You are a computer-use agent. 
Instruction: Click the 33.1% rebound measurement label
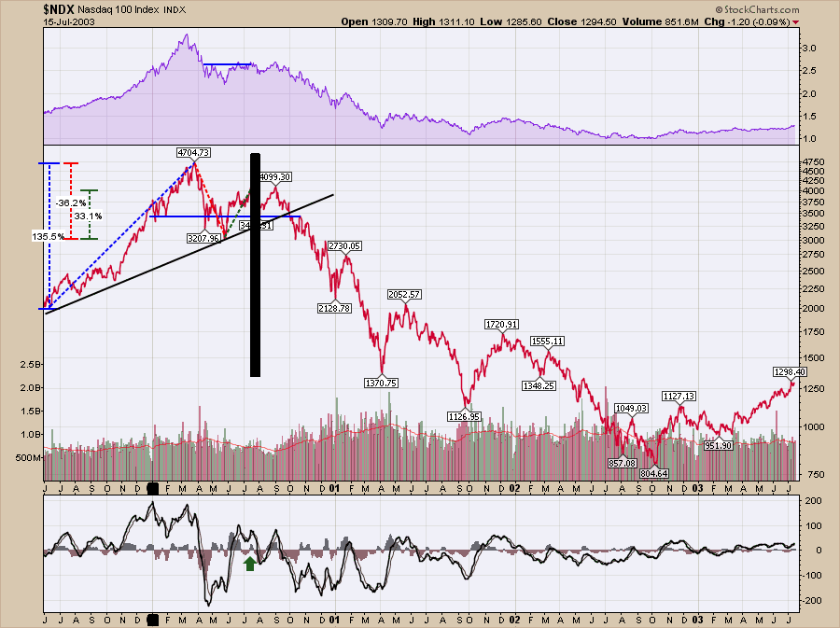tap(88, 216)
